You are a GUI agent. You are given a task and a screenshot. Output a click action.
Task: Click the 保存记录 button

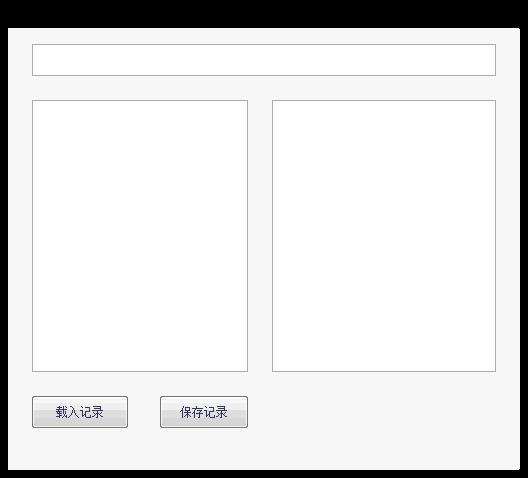coord(204,412)
